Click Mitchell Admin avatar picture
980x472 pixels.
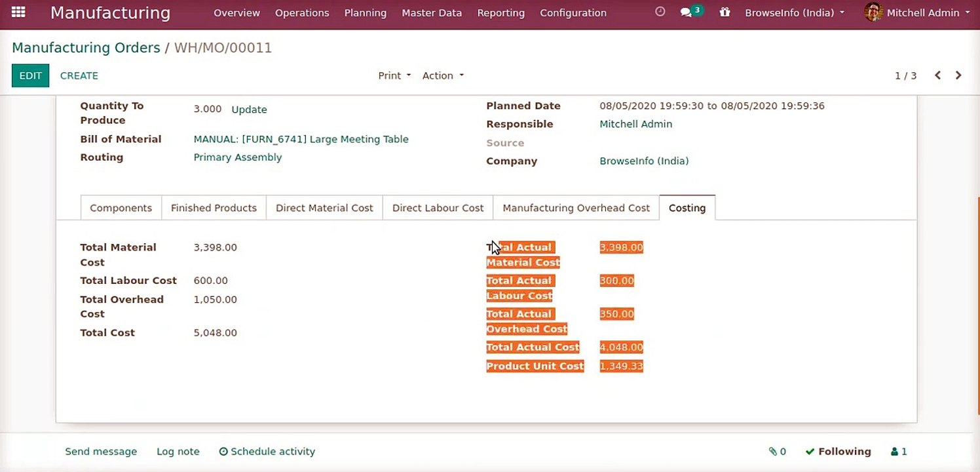tap(873, 12)
